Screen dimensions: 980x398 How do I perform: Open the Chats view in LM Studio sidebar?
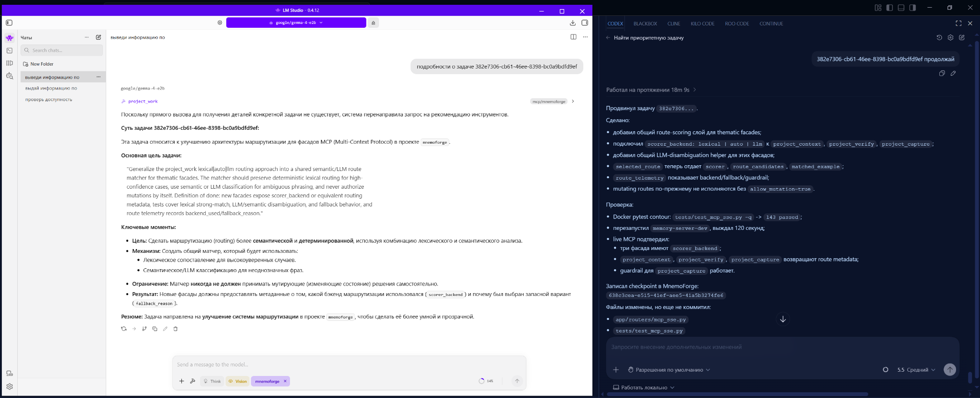tap(10, 38)
